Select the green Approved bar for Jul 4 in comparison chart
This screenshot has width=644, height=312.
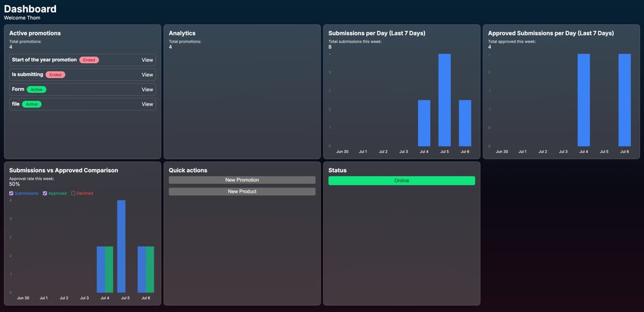(x=109, y=269)
